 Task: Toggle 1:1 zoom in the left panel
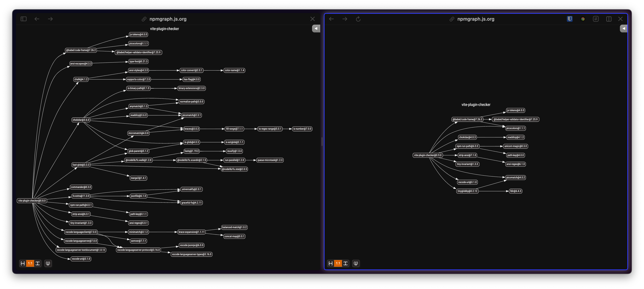pyautogui.click(x=30, y=263)
